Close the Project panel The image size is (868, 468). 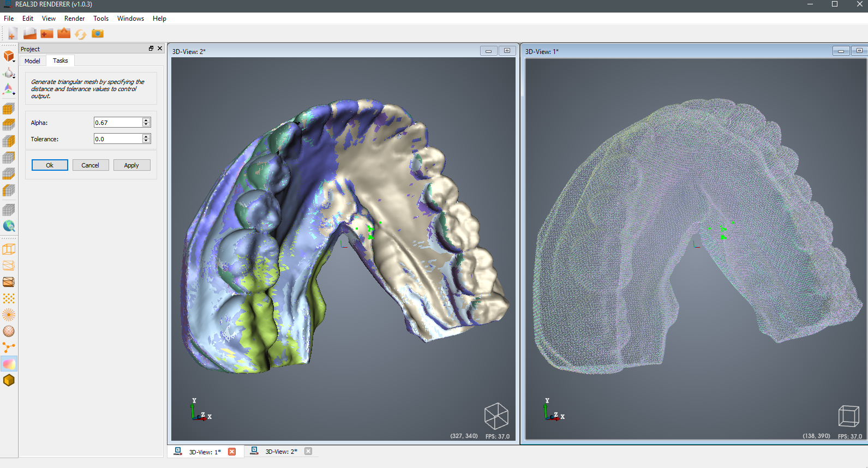(160, 49)
